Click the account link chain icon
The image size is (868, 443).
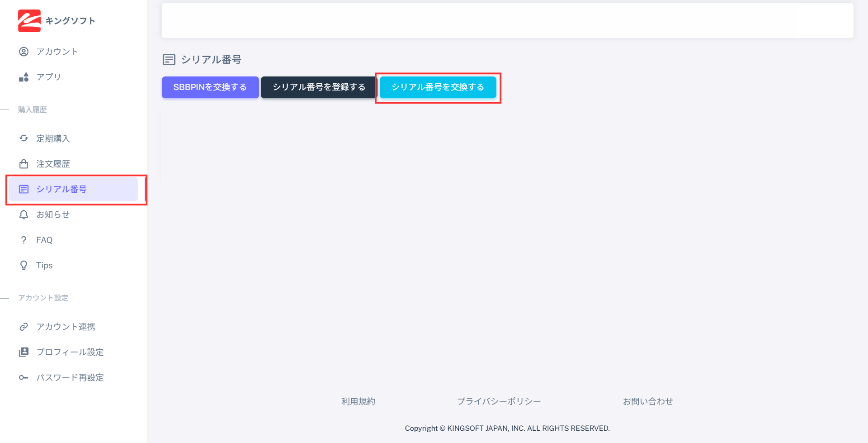(x=24, y=327)
